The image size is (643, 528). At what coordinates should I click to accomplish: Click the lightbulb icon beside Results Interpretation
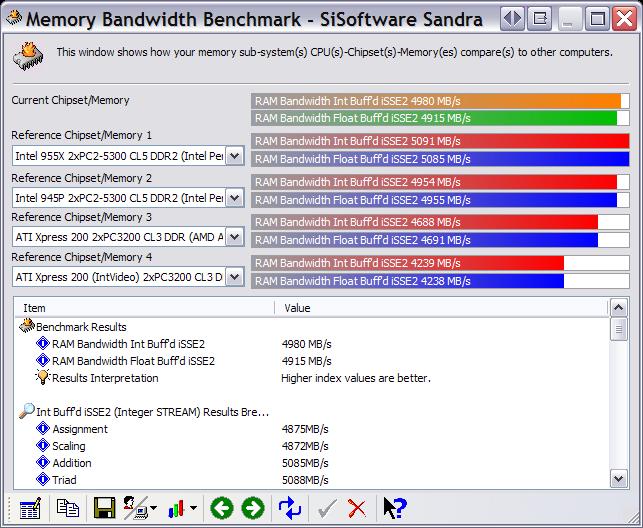43,377
